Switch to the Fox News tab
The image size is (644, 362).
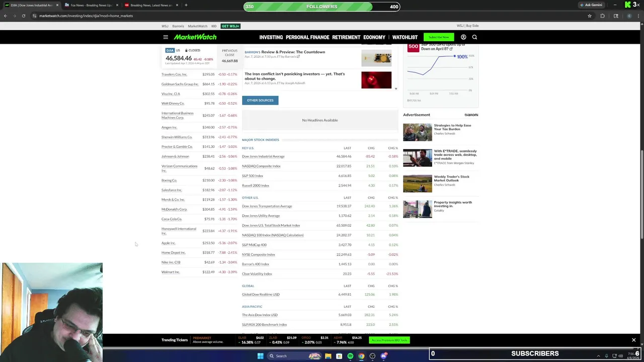tap(91, 5)
